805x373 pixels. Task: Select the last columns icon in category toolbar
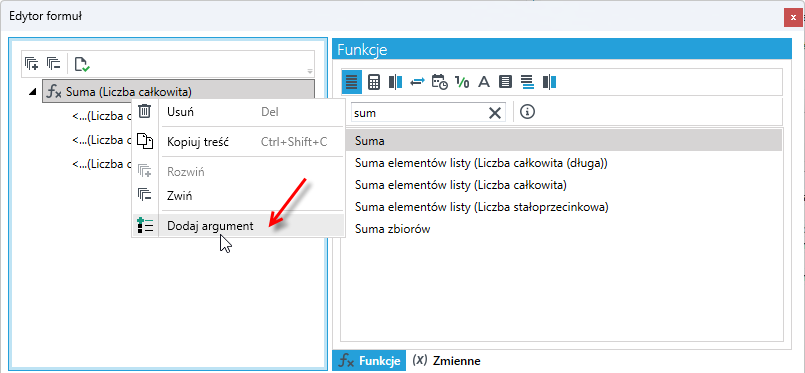click(549, 82)
